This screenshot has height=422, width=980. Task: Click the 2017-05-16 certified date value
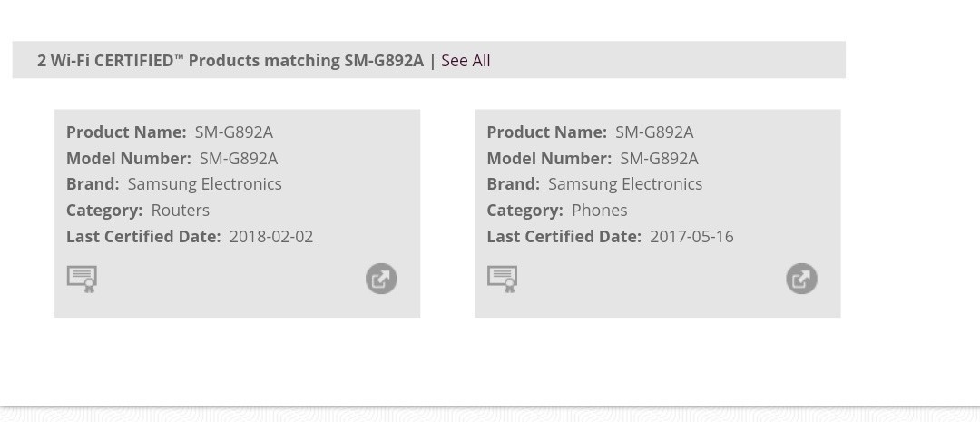point(691,237)
